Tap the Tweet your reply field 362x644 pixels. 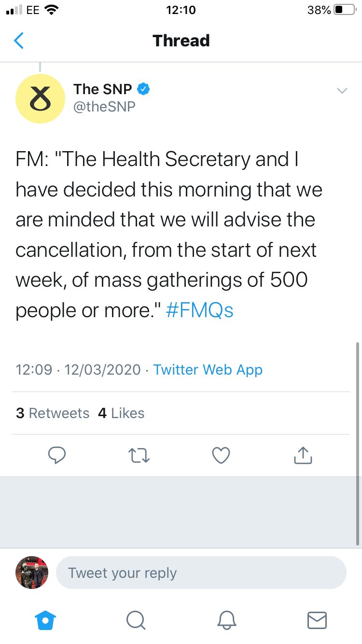tap(201, 573)
